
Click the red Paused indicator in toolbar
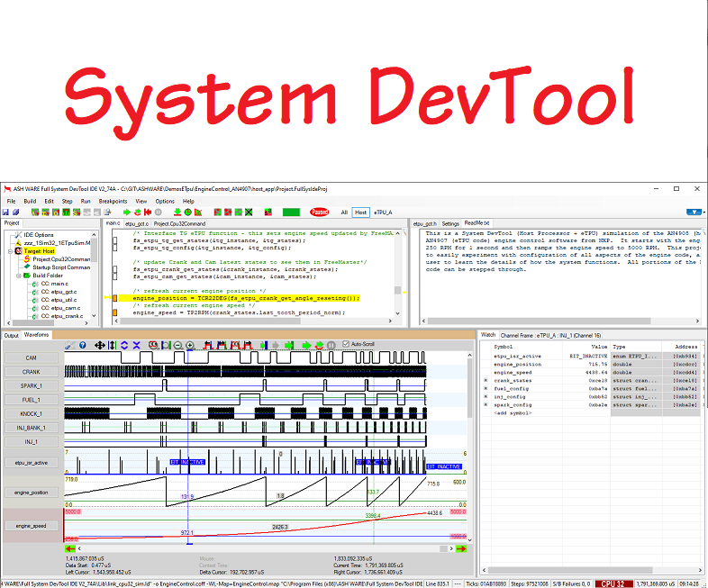(x=319, y=213)
